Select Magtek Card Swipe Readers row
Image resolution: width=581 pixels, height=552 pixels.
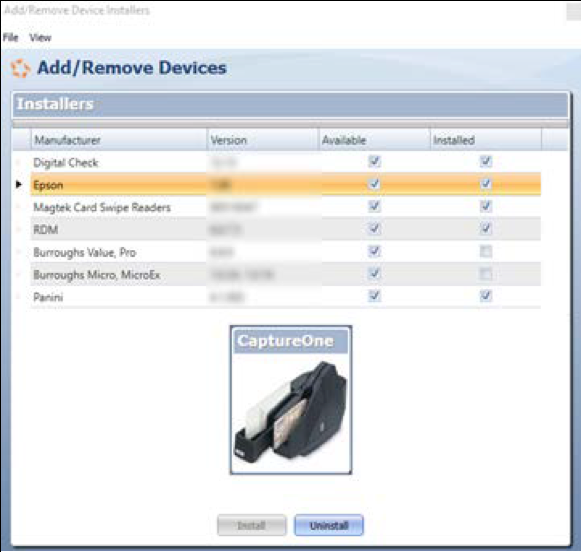pos(286,207)
